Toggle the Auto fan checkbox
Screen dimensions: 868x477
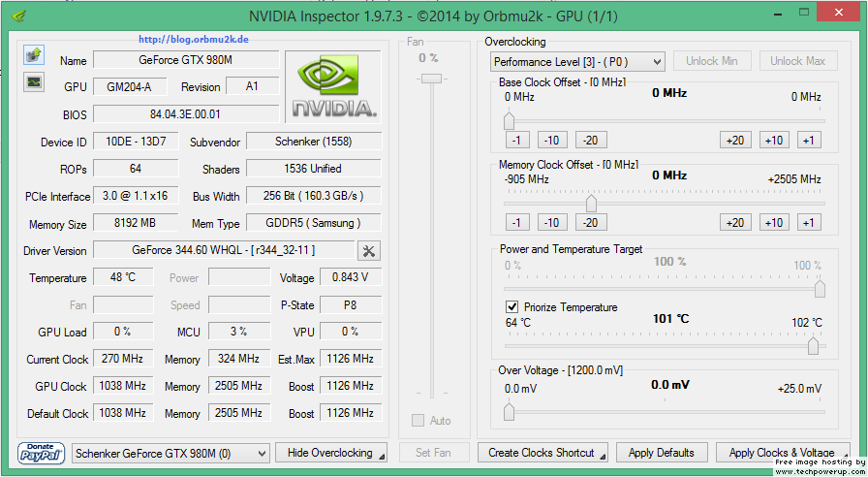(418, 421)
